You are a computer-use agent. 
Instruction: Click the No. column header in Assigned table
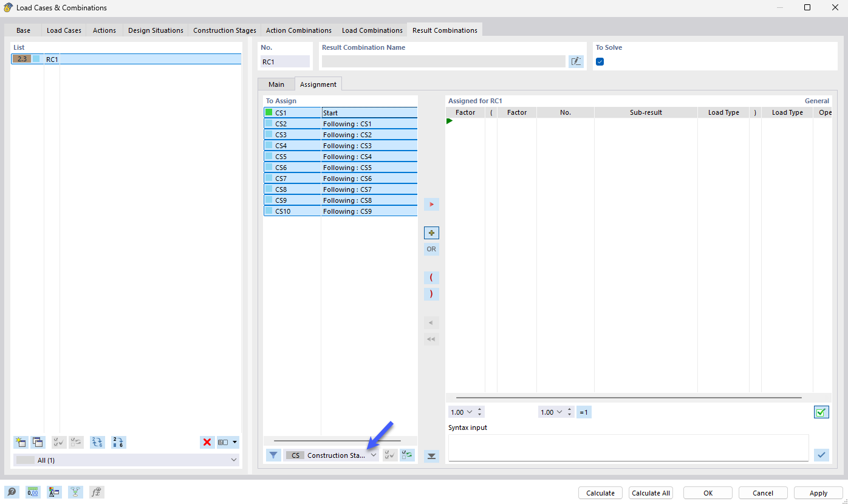click(566, 112)
